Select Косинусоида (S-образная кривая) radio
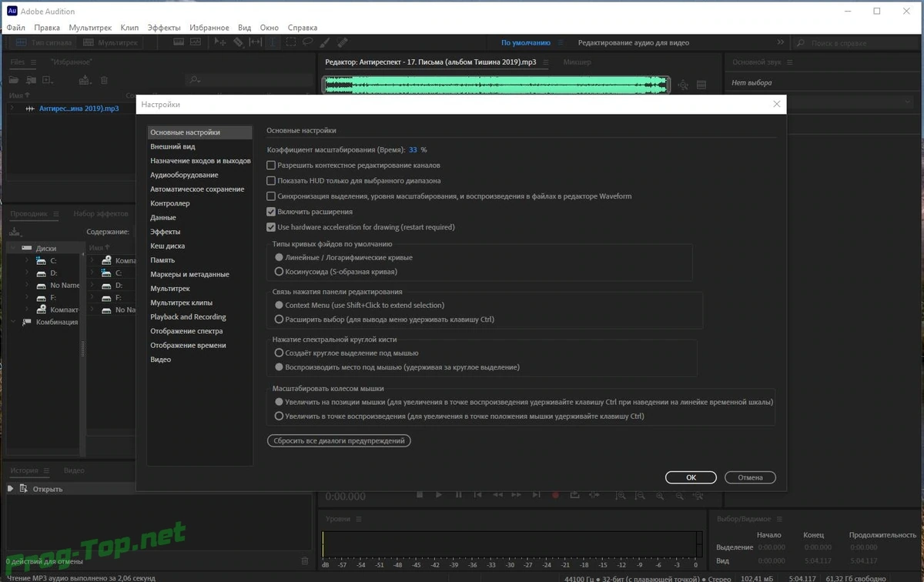 (x=280, y=272)
